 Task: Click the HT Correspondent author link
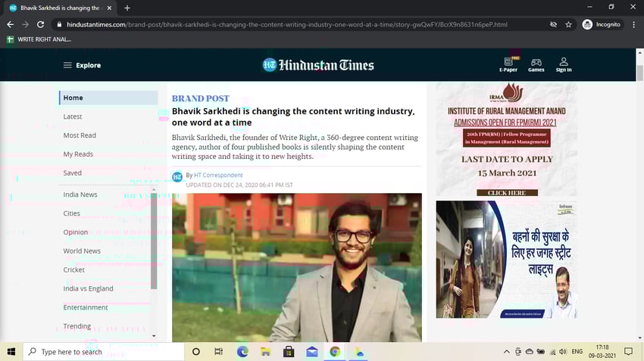click(x=218, y=175)
